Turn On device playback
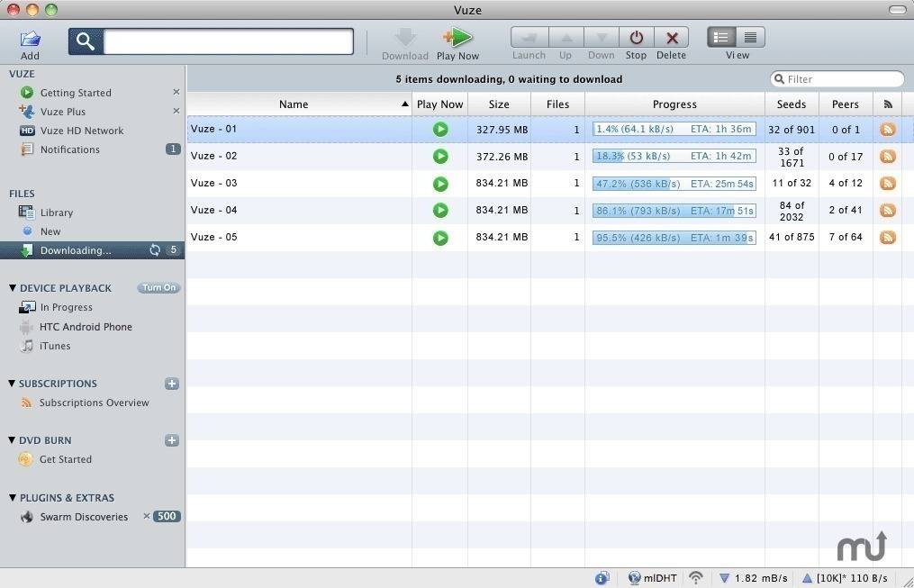 (x=158, y=287)
